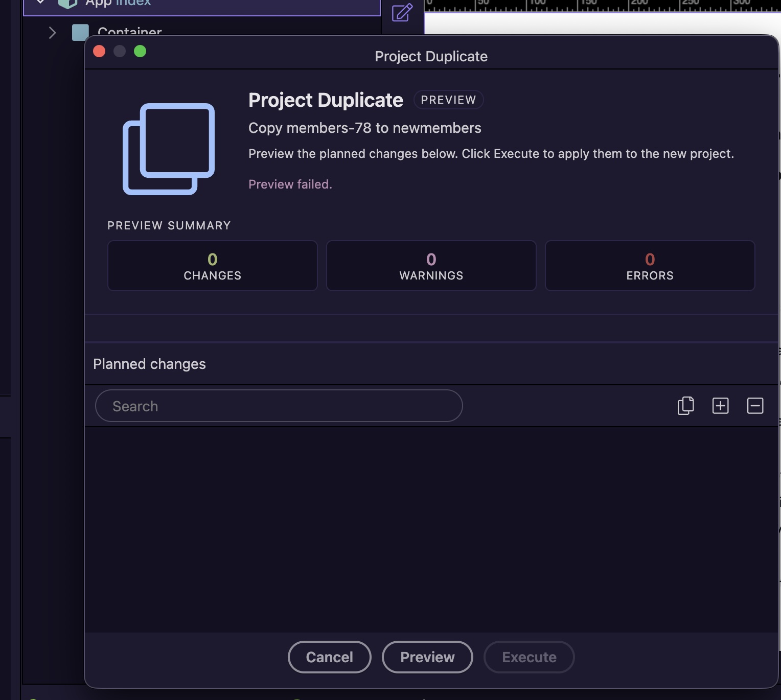Expand all planned changes with plus icon
The image size is (781, 700).
[x=720, y=406]
